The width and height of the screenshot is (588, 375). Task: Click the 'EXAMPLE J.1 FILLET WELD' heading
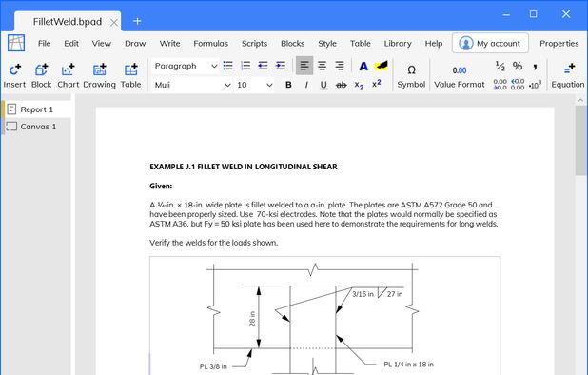244,167
